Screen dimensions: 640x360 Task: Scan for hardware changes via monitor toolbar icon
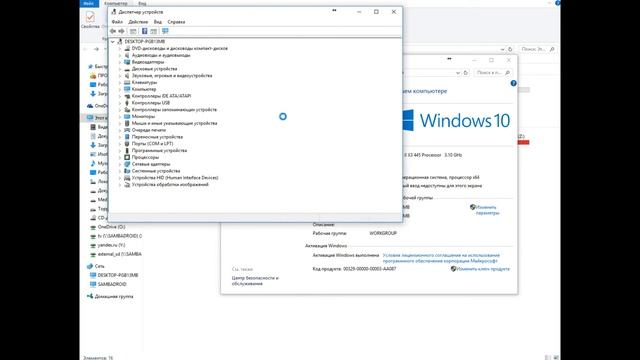click(165, 31)
